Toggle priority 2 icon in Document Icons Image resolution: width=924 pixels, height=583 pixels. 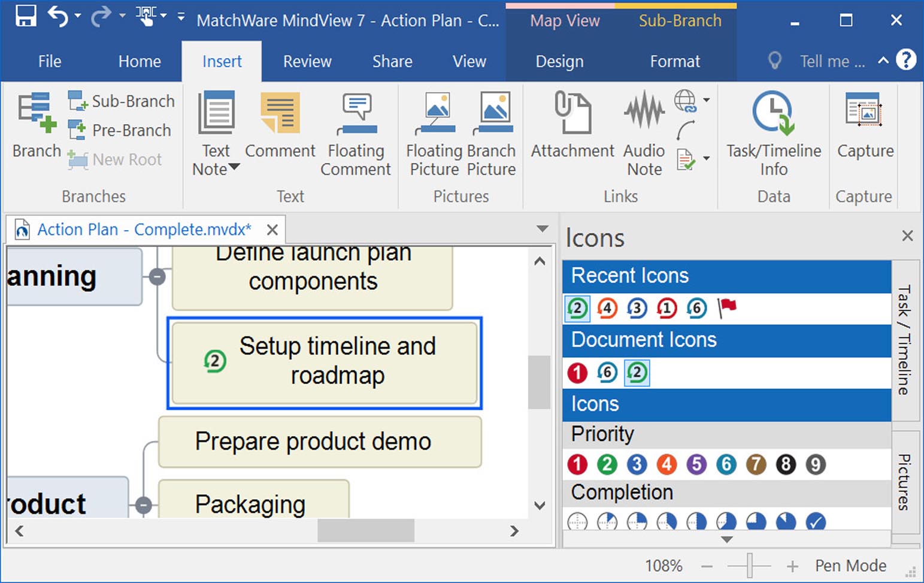637,373
